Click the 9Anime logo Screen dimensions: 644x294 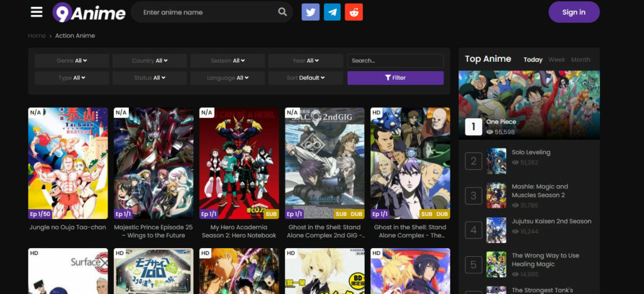[89, 13]
